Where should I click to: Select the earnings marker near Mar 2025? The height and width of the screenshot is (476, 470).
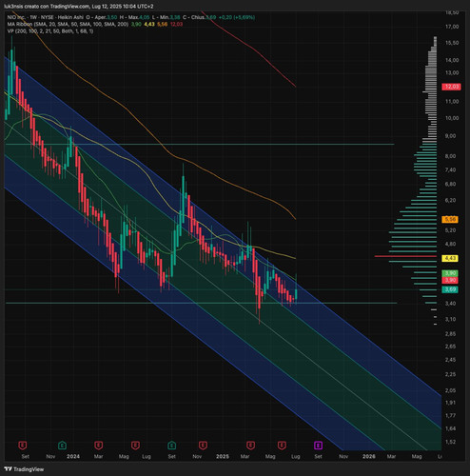[x=251, y=446]
